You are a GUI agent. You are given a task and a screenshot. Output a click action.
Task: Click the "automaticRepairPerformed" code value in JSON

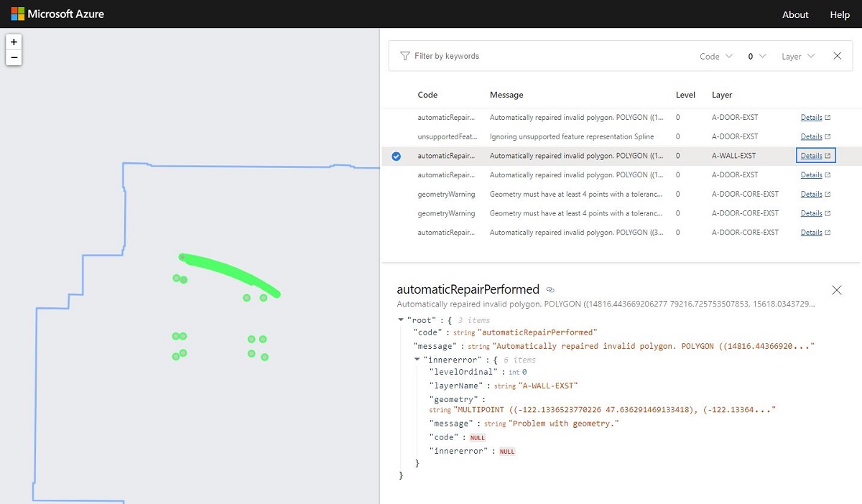(537, 332)
